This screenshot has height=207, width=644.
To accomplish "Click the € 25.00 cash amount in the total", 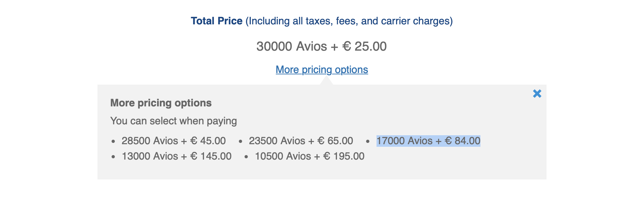I will click(364, 46).
